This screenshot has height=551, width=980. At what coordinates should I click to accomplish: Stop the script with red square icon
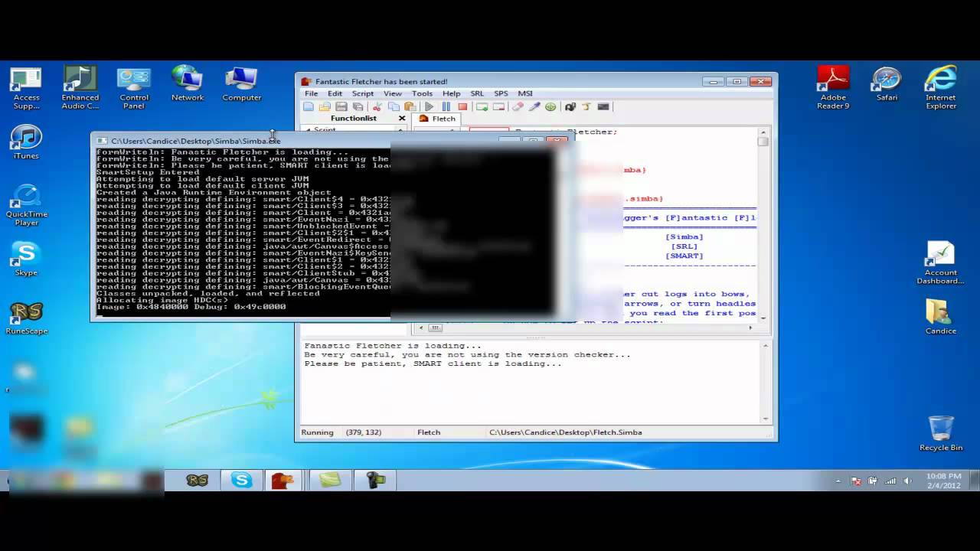pyautogui.click(x=462, y=107)
